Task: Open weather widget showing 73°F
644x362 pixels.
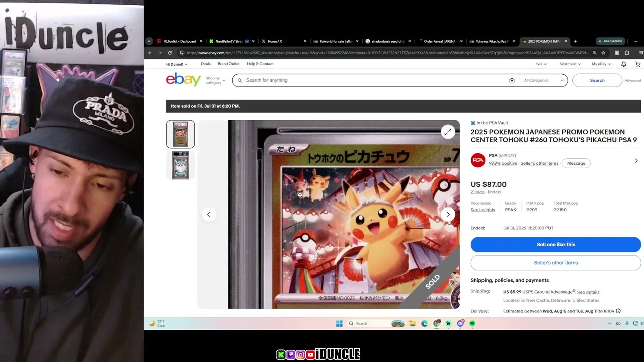Action: click(x=157, y=323)
